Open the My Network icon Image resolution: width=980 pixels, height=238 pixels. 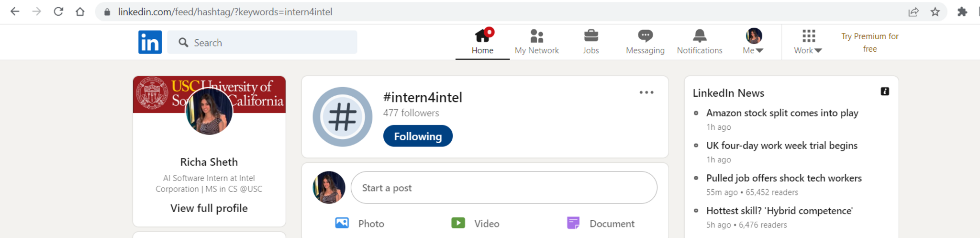(536, 36)
